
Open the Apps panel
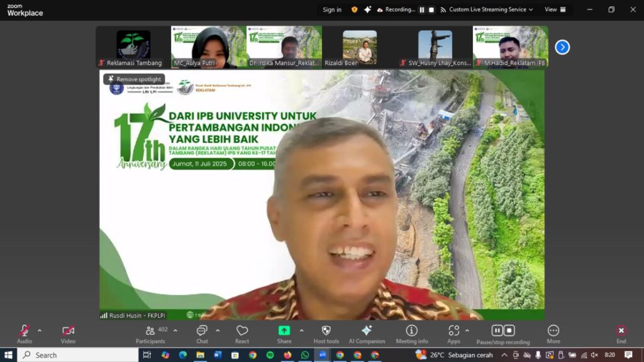click(x=453, y=334)
